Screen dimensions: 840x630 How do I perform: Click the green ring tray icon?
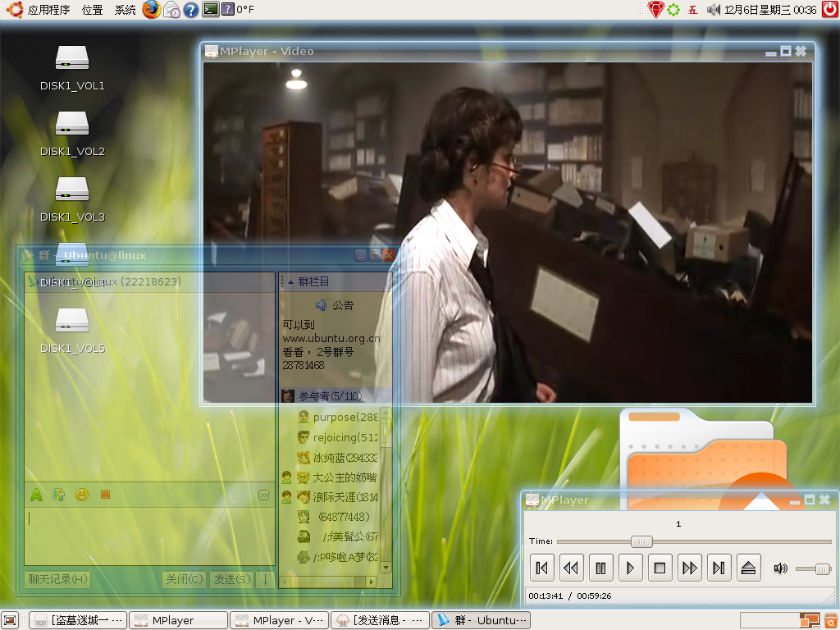coord(673,10)
